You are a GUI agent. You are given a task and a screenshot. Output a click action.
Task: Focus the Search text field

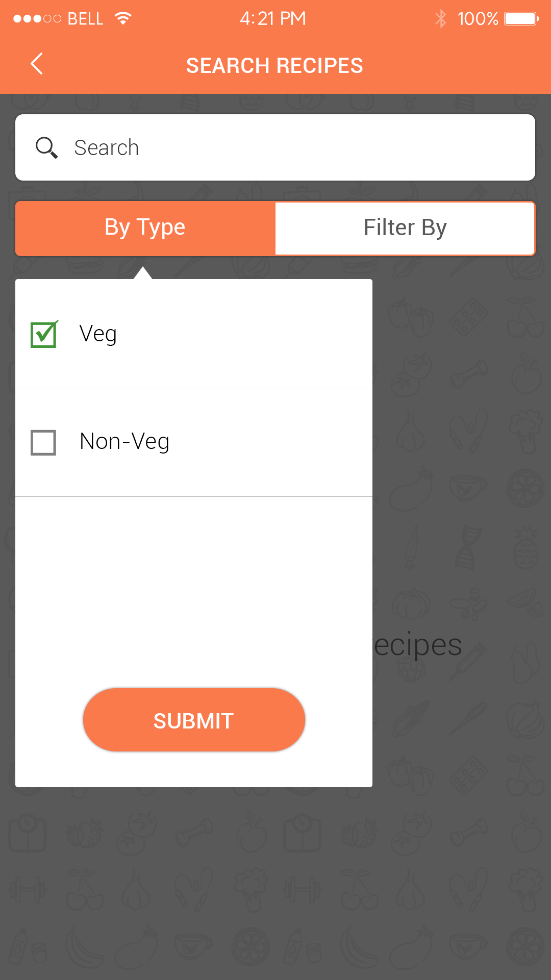[x=296, y=148]
